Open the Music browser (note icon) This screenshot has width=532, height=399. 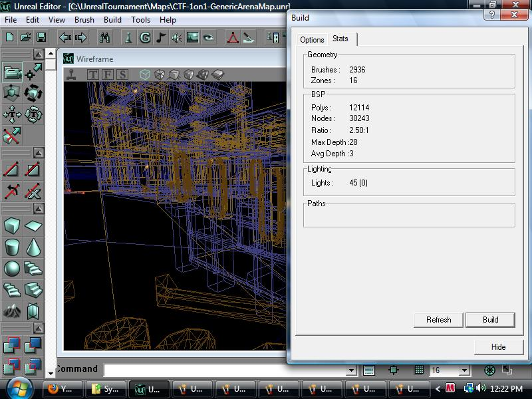click(x=161, y=38)
